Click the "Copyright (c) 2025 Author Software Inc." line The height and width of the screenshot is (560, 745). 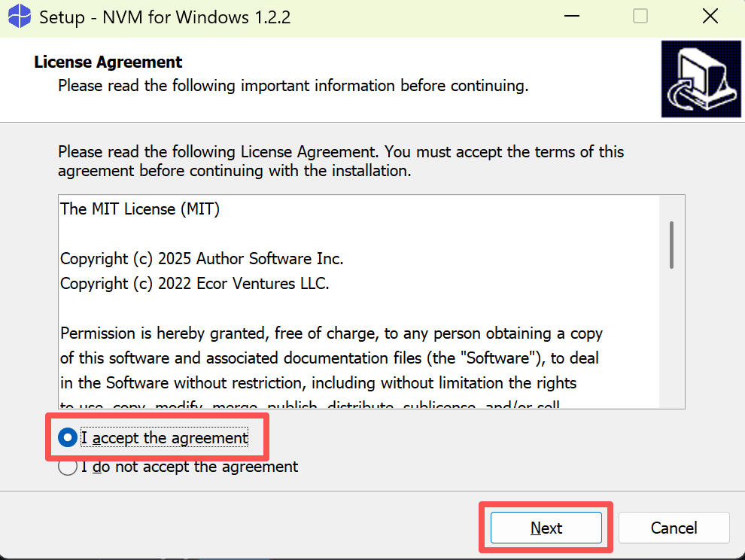pos(202,259)
